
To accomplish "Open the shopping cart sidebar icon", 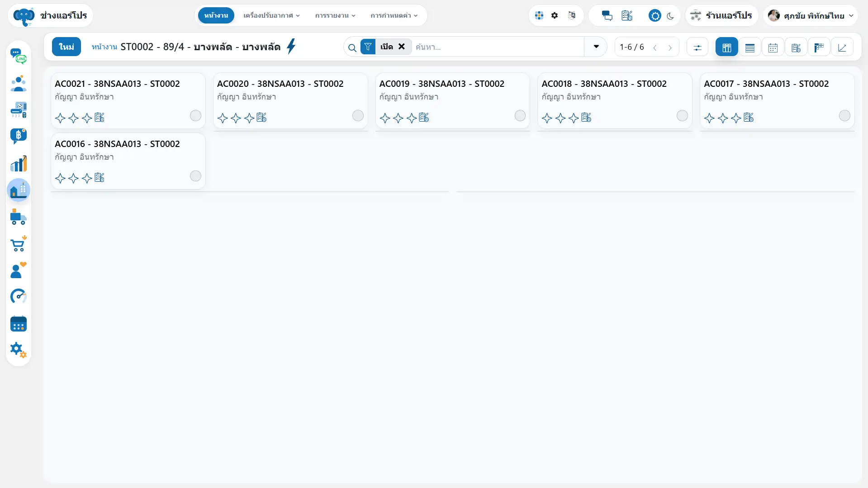I will pyautogui.click(x=19, y=244).
